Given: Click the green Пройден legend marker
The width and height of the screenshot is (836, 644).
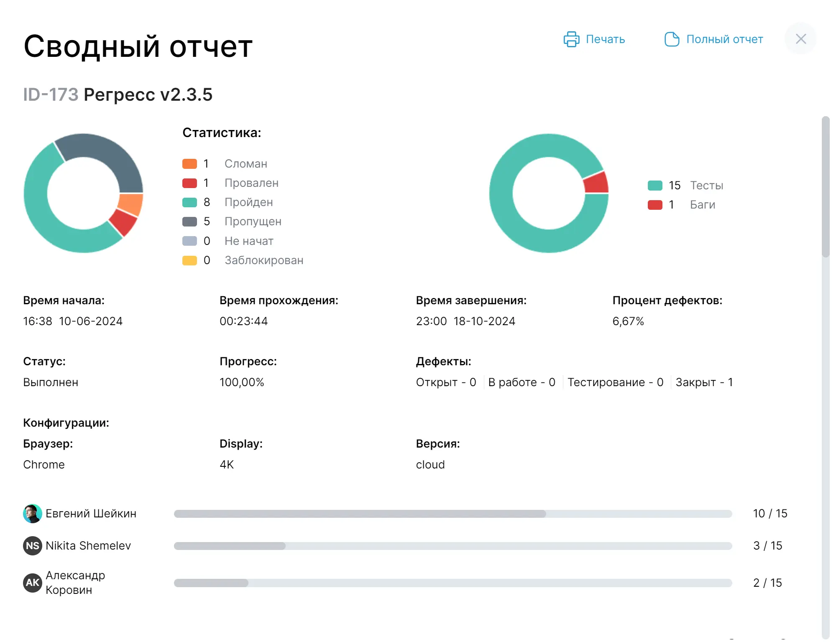Looking at the screenshot, I should pos(189,202).
